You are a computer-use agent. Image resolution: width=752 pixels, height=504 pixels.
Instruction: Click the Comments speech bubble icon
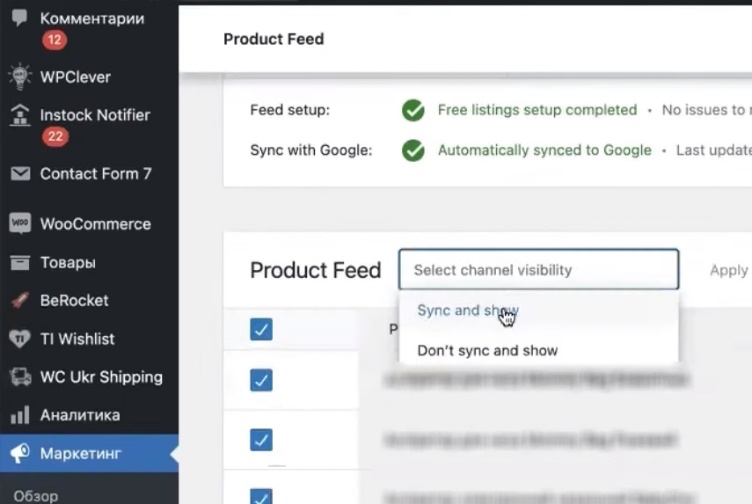click(x=19, y=19)
